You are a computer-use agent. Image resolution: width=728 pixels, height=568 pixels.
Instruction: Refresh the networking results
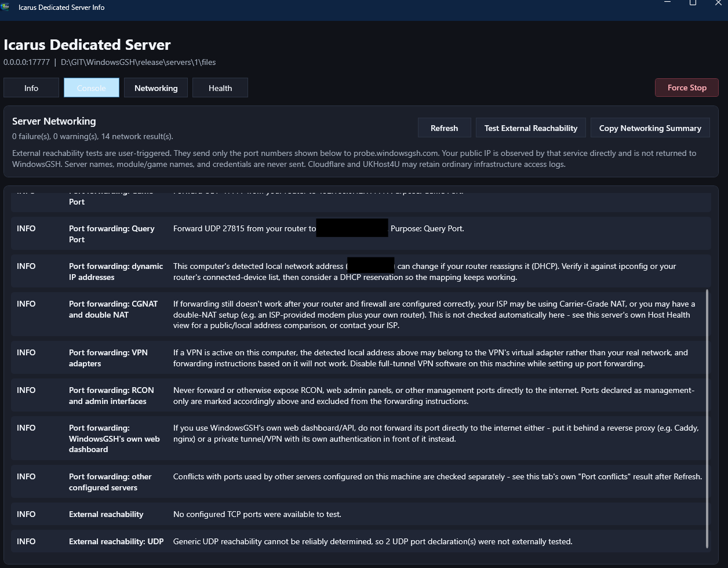[x=445, y=128]
